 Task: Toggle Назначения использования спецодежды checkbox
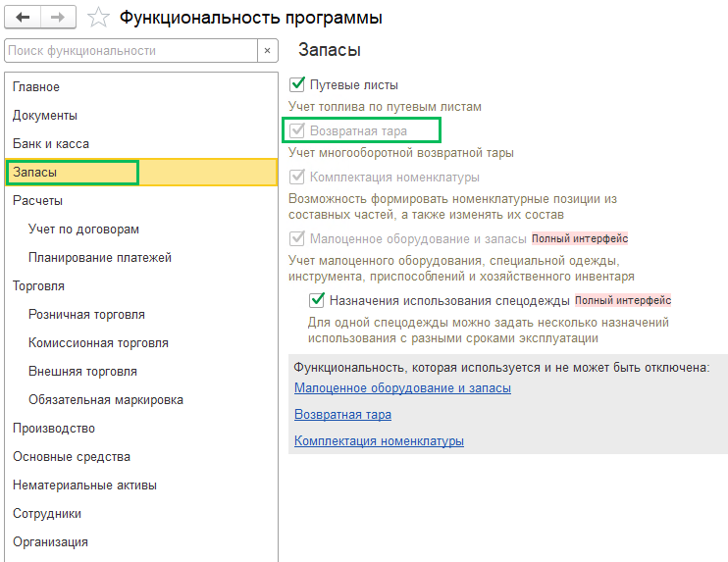click(317, 300)
